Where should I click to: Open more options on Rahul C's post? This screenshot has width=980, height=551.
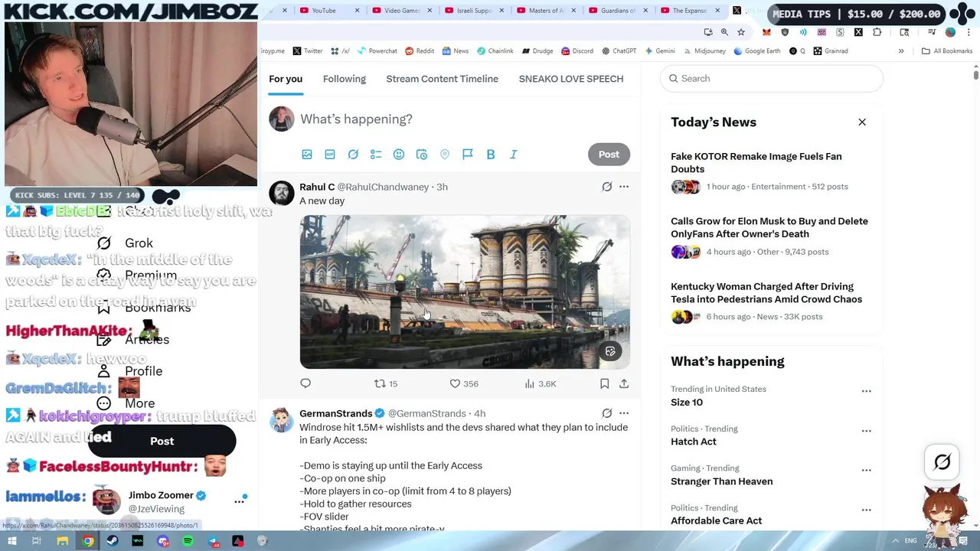pyautogui.click(x=624, y=187)
